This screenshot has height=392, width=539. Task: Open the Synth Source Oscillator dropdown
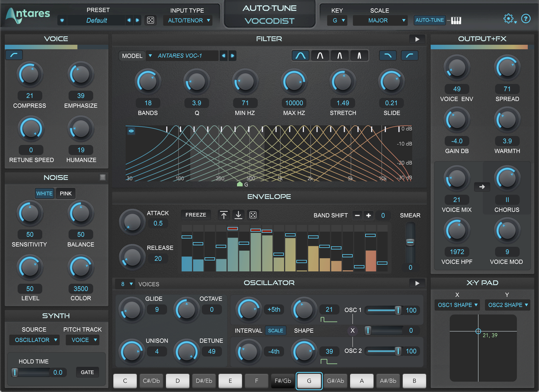35,340
